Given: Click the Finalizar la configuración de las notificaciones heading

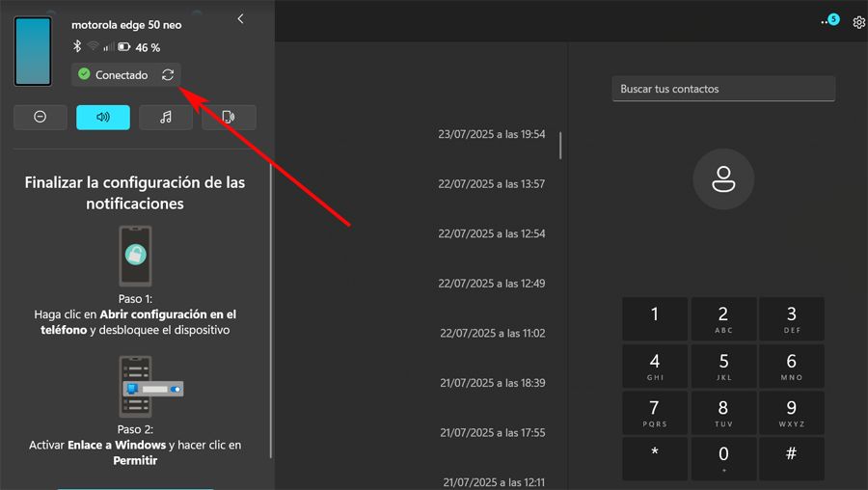Looking at the screenshot, I should pos(134,193).
